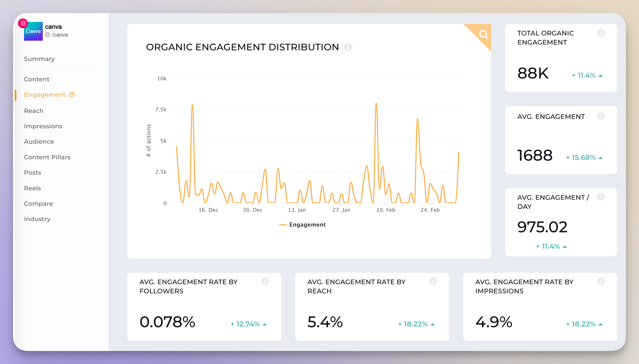Image resolution: width=639 pixels, height=364 pixels.
Task: Go to the Posts section
Action: (33, 173)
